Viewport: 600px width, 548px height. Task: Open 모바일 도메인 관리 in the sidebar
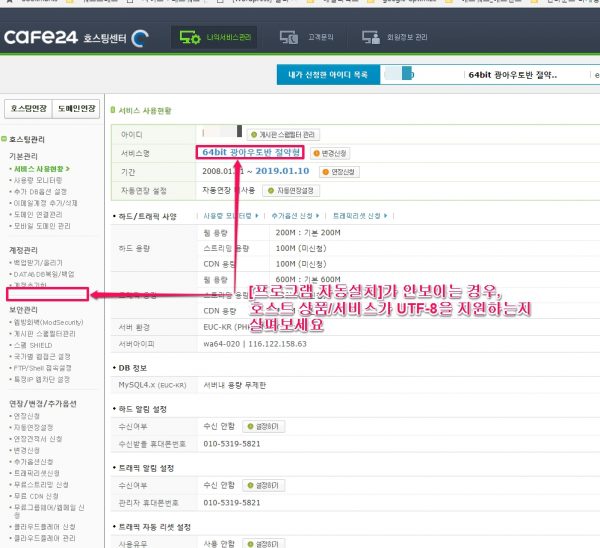[x=42, y=226]
